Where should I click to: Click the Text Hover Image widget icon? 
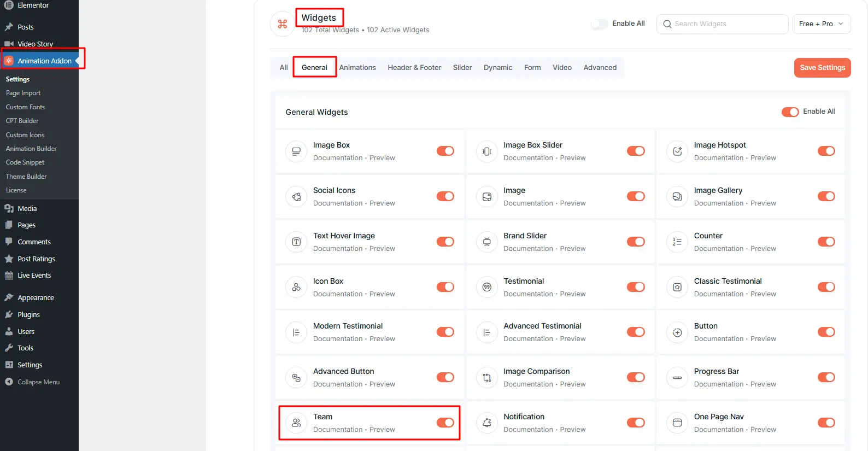296,242
